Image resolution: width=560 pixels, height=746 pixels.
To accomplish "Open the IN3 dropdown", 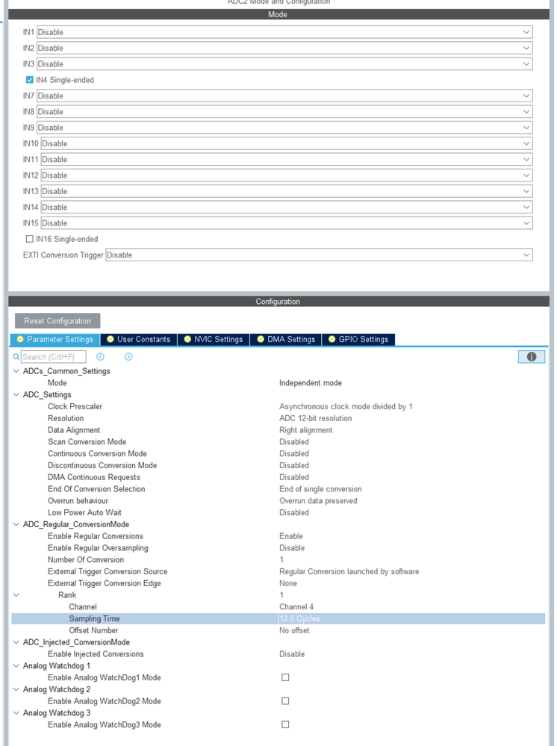I will 284,64.
